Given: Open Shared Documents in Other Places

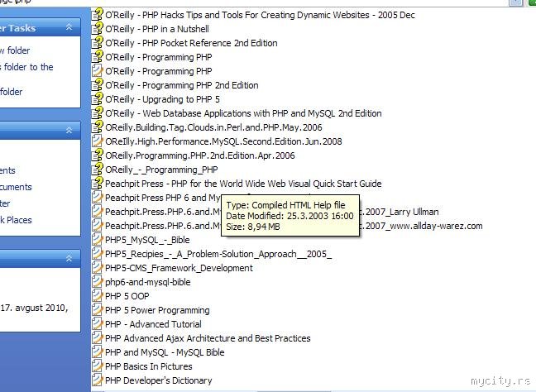Looking at the screenshot, I should tap(16, 187).
